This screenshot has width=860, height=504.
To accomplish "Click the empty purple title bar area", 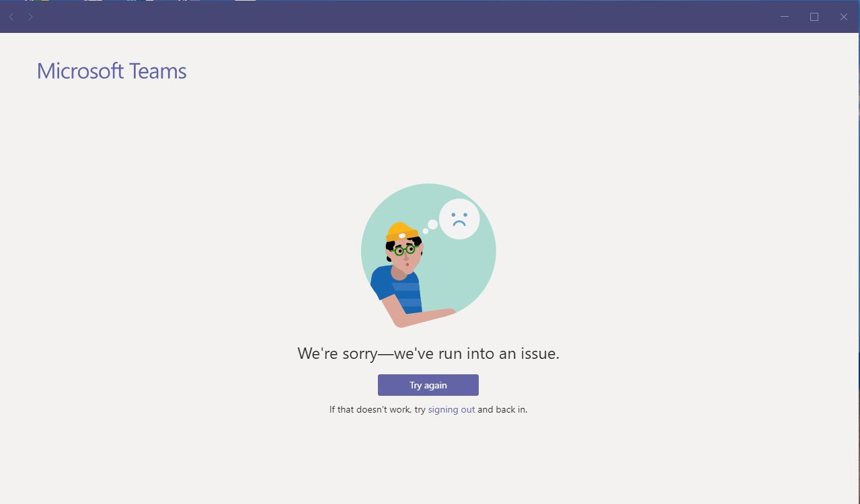I will coord(403,17).
